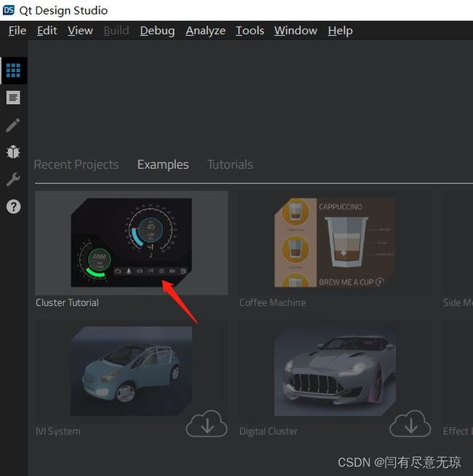
Task: Open the Window menu
Action: click(x=295, y=31)
